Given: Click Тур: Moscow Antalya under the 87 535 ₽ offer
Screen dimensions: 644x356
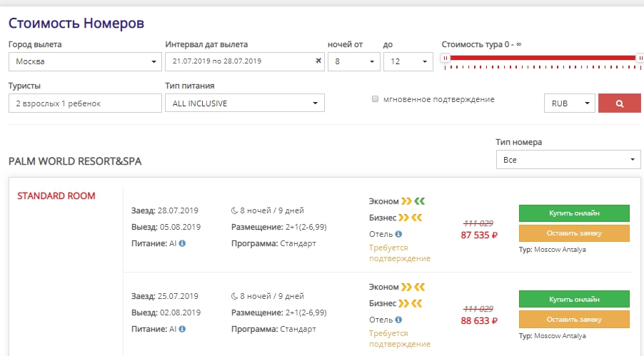Looking at the screenshot, I should (x=553, y=250).
